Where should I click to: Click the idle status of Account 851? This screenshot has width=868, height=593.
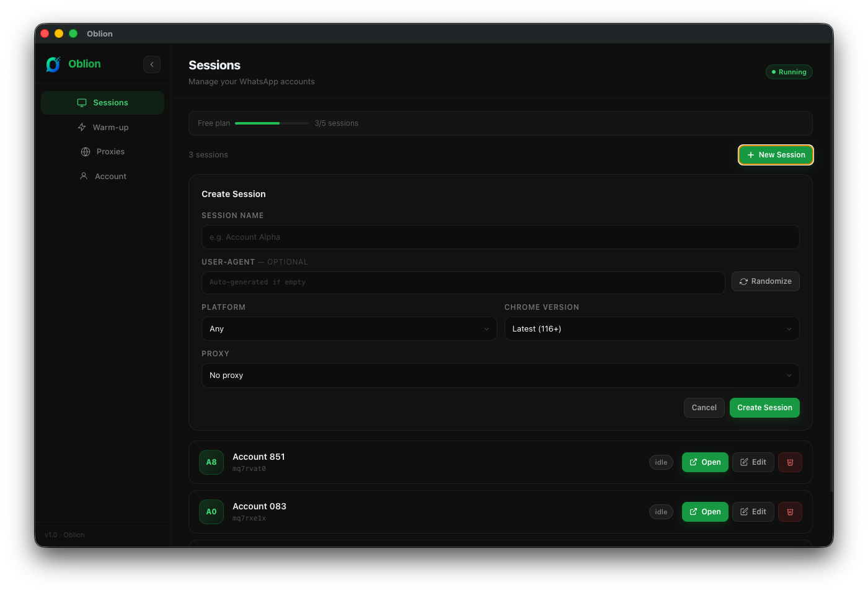pos(661,462)
